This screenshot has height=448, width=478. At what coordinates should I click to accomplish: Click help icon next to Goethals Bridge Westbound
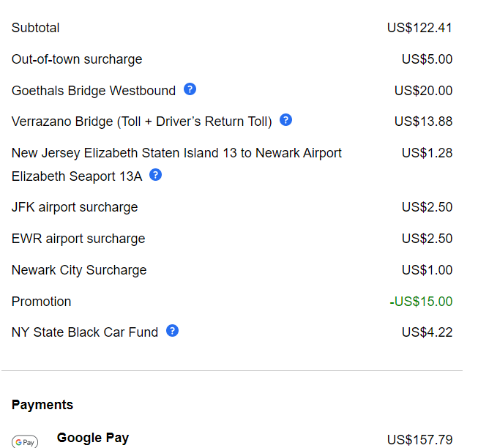[190, 89]
